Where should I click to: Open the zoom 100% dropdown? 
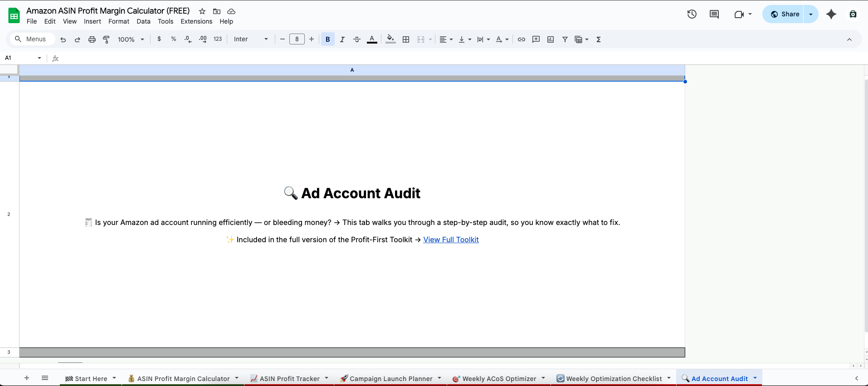pos(131,39)
